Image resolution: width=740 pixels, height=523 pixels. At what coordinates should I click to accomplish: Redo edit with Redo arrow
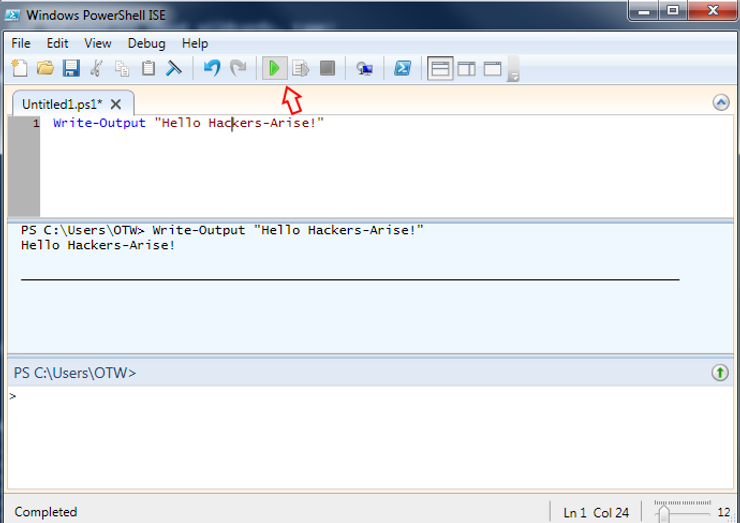pyautogui.click(x=238, y=68)
